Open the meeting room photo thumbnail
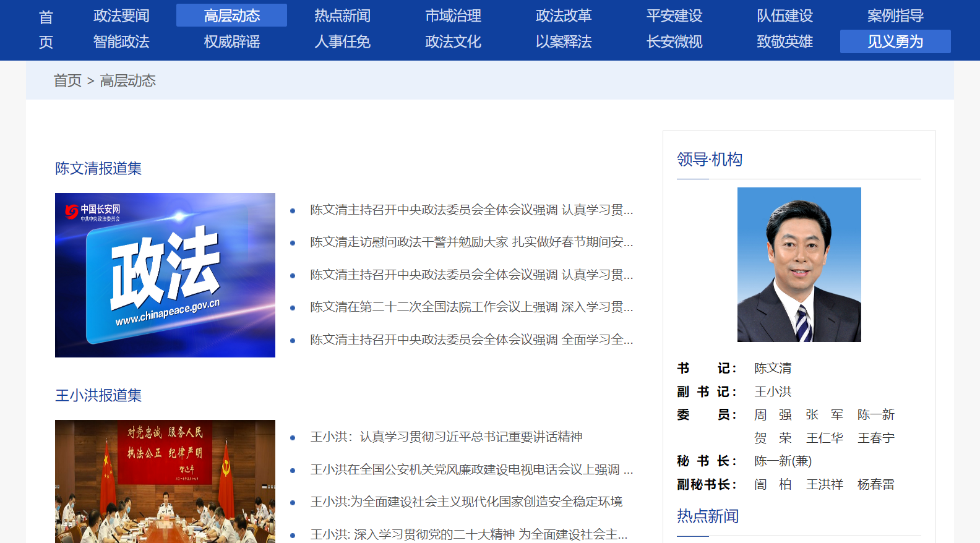Screen dimensions: 980x543 coord(165,481)
